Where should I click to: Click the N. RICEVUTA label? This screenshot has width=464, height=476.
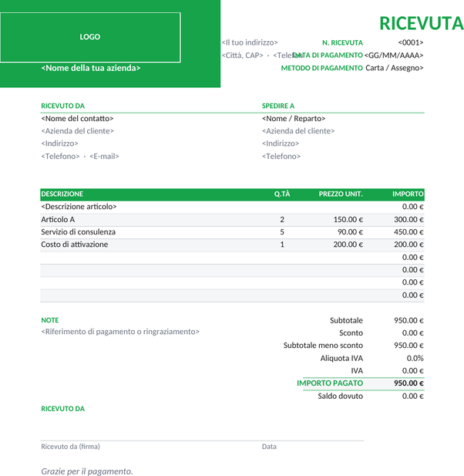click(342, 42)
